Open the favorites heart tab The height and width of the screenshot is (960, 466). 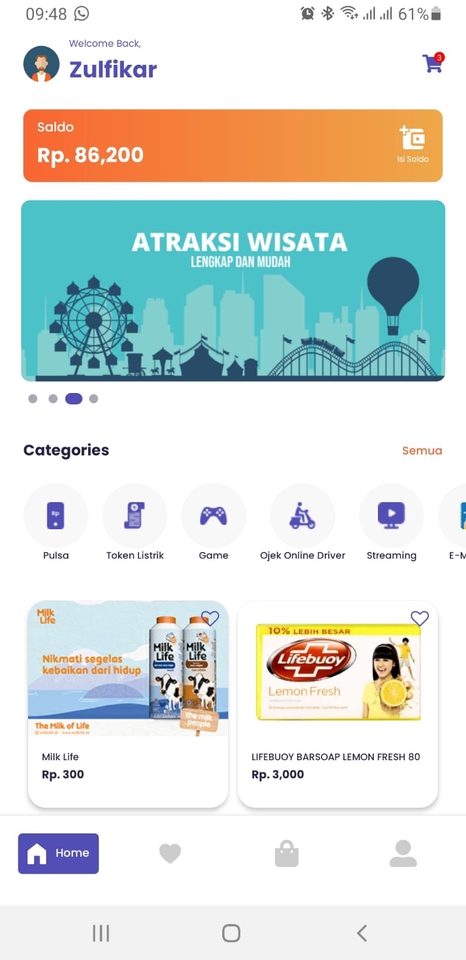[x=170, y=853]
